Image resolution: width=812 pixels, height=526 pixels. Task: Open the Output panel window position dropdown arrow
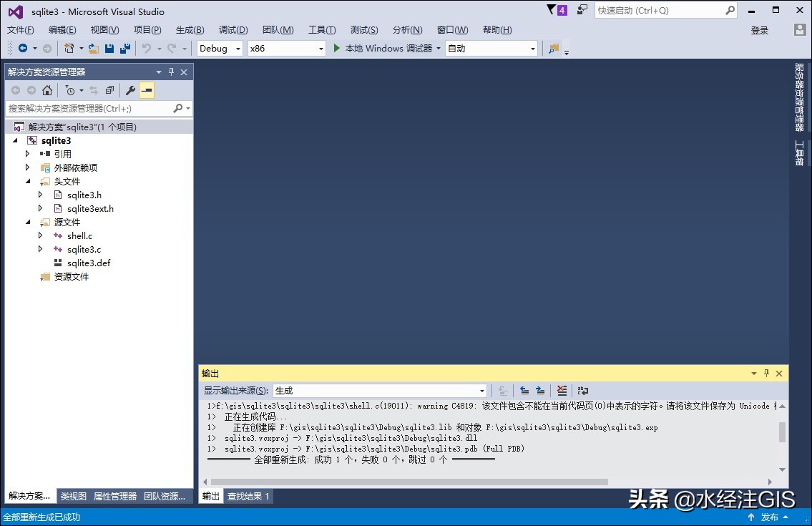[754, 373]
